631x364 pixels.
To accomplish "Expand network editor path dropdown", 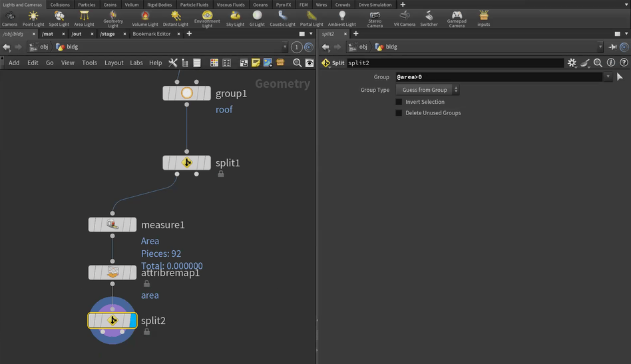I will pyautogui.click(x=284, y=47).
